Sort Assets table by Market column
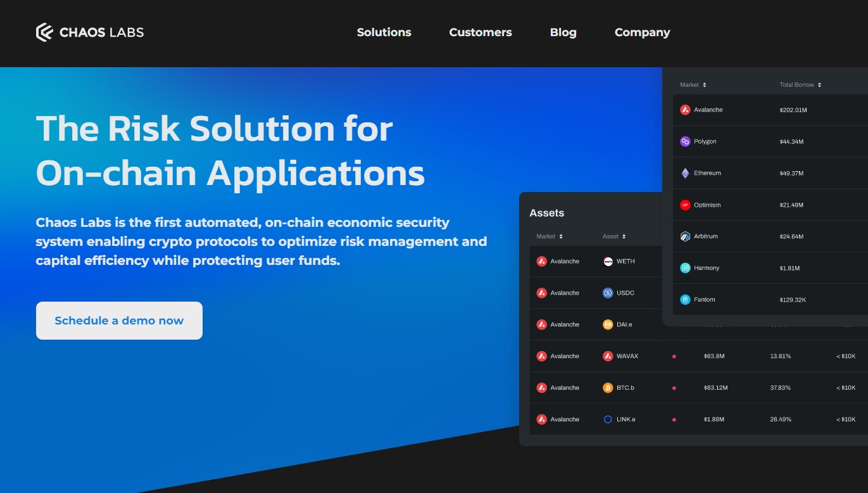Viewport: 868px width, 493px height. point(550,236)
